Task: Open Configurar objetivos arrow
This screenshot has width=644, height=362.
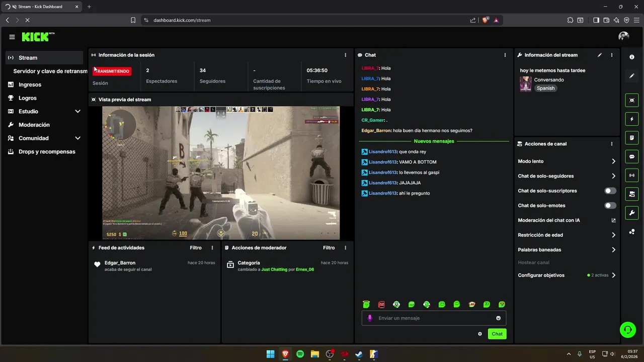Action: (x=613, y=276)
